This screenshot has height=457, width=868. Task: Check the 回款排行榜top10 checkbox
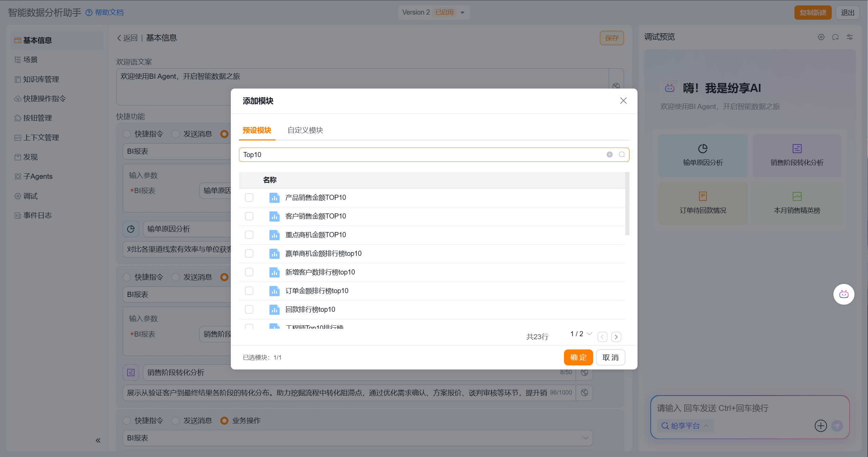point(249,309)
